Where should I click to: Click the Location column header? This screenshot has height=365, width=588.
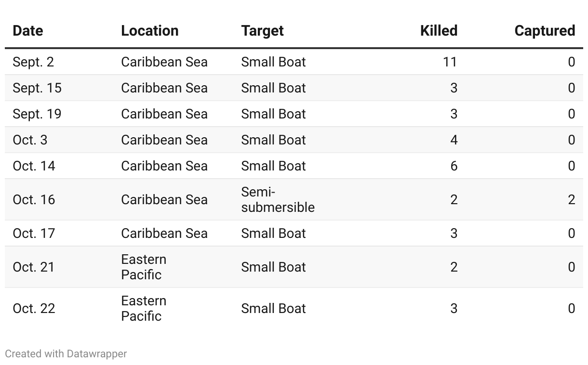[x=150, y=31]
